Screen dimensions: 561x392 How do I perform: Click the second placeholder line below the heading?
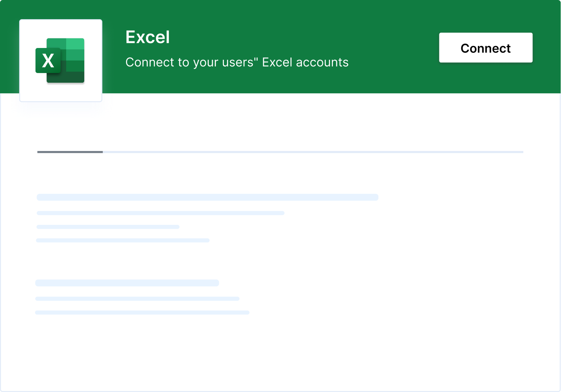click(x=160, y=213)
